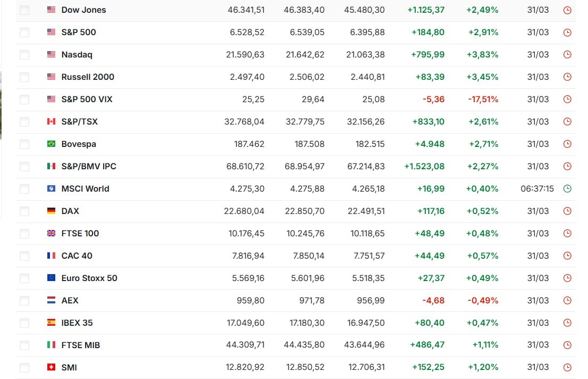
Task: Open the FTSE 100 link
Action: 80,233
